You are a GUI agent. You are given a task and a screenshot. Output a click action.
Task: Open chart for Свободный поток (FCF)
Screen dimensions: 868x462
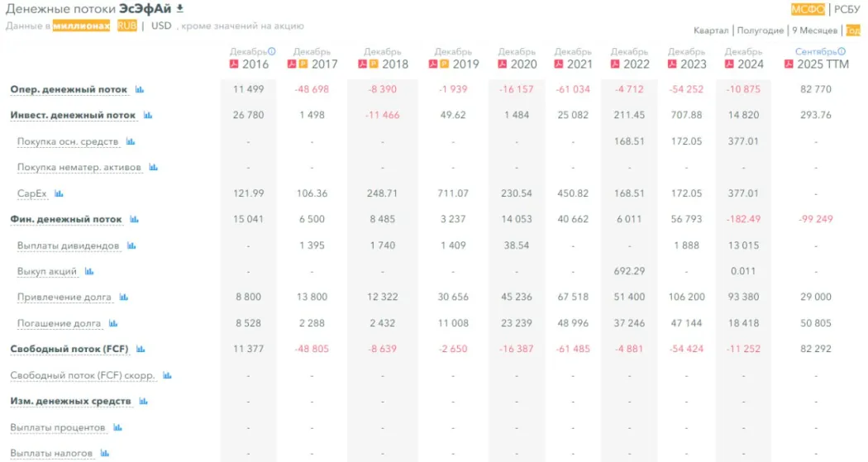(141, 350)
